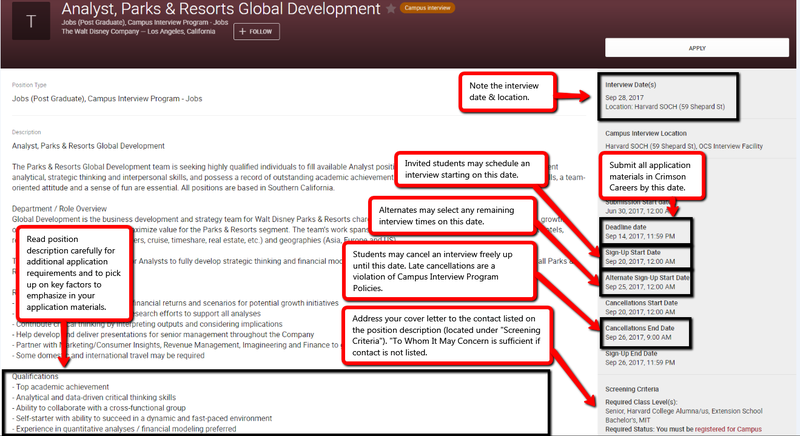
Task: Click the 'Deadline date' label
Action: coord(626,227)
